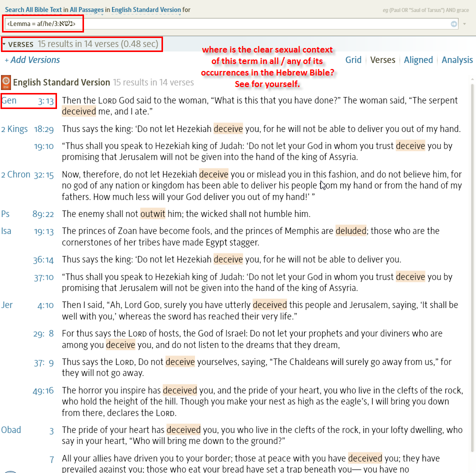This screenshot has height=473, width=476.
Task: Collapse the VERSES results section
Action: click(x=4, y=44)
